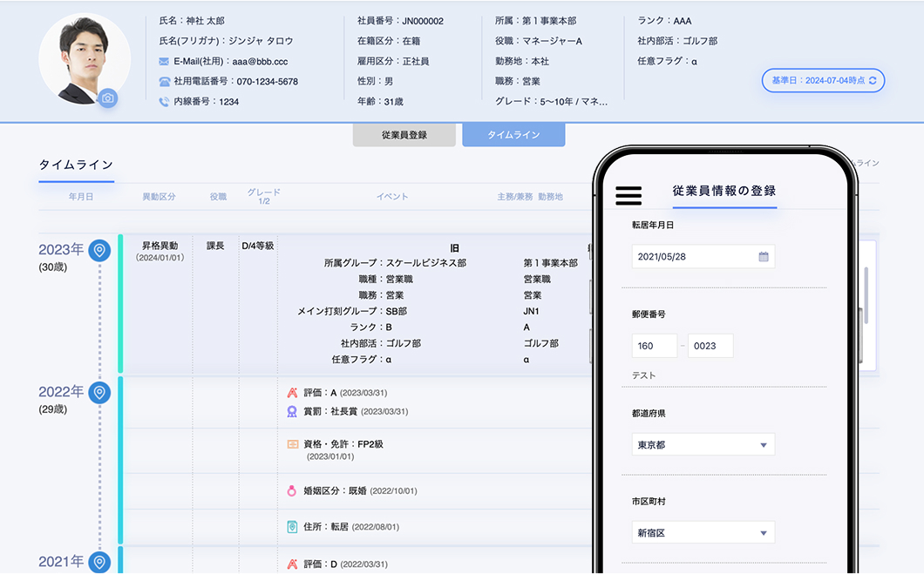
Task: Click the company phone number icon
Action: coord(164,82)
